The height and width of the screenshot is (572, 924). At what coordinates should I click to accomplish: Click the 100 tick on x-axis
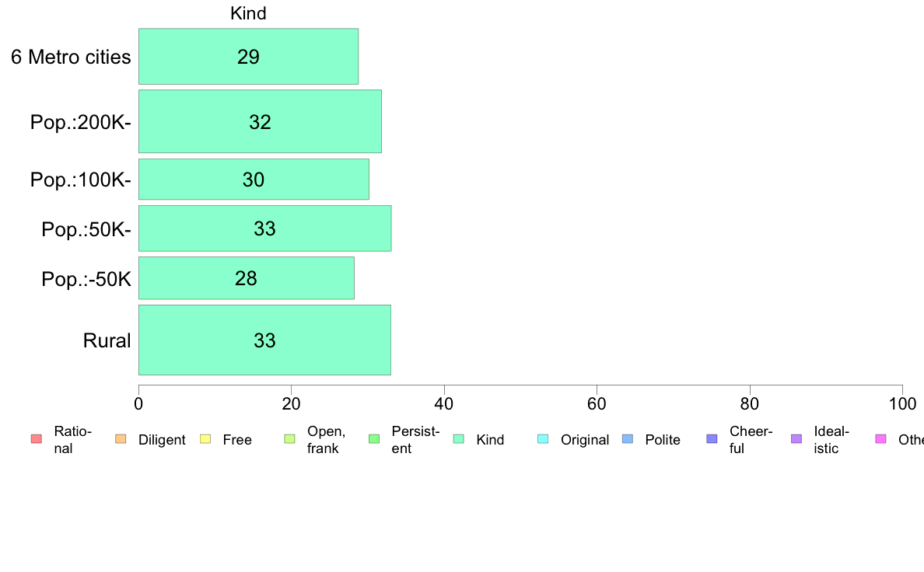[902, 403]
